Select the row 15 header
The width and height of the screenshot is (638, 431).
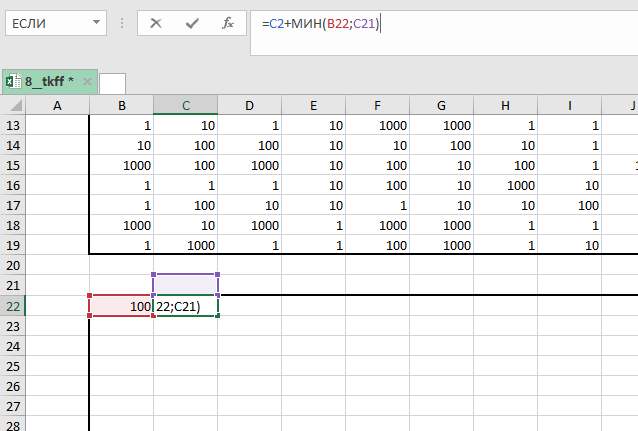coord(13,165)
